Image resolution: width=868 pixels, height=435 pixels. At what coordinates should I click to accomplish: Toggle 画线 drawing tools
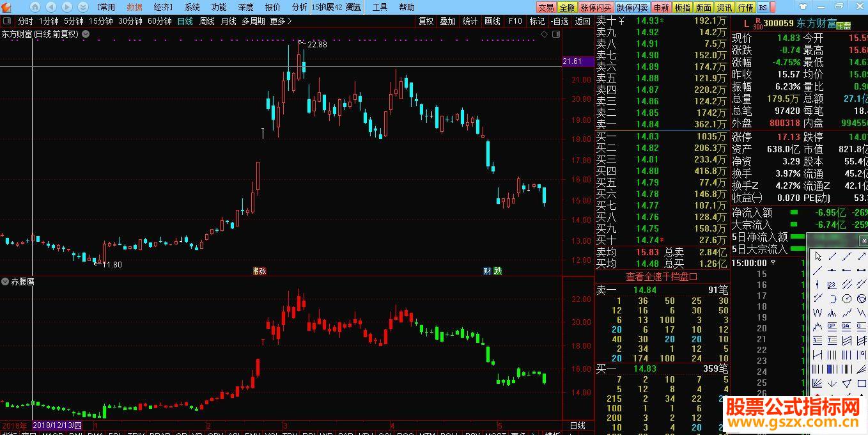point(493,21)
